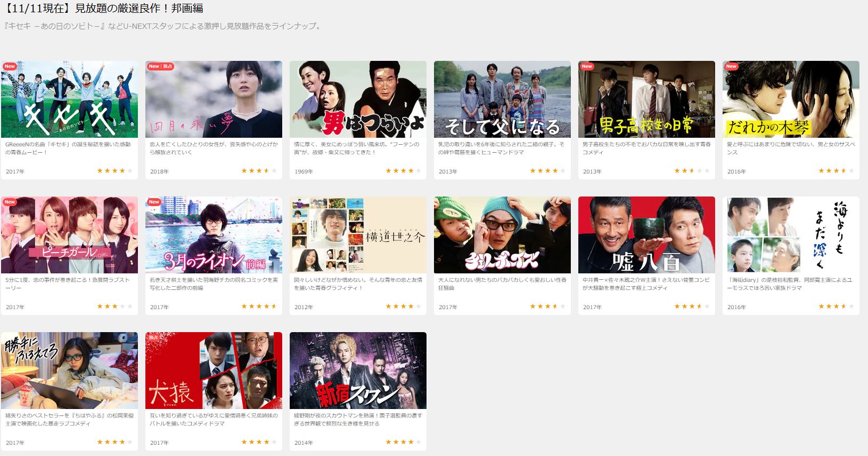Click the description starting 乳児の取り違いを6年後
868x456 pixels.
501,148
